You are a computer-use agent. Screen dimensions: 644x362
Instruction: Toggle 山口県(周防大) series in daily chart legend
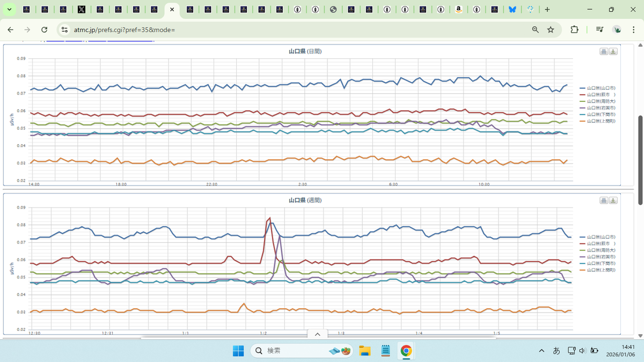click(597, 101)
